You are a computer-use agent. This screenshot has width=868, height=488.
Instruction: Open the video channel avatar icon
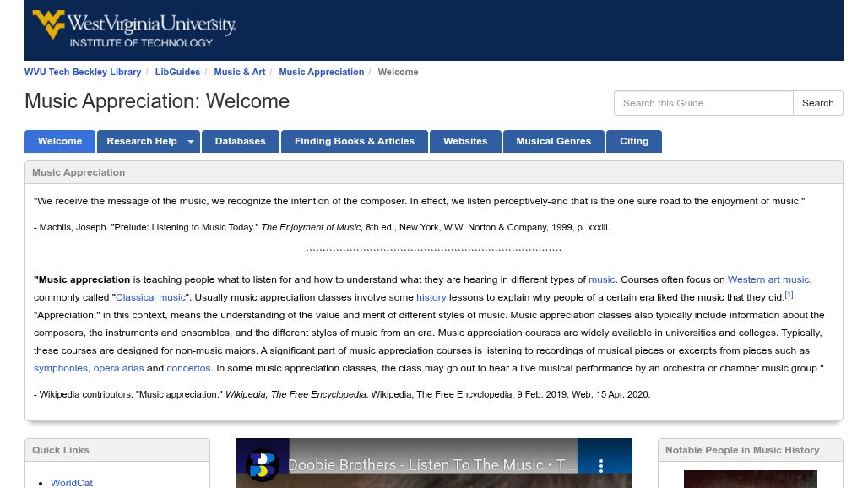click(263, 465)
